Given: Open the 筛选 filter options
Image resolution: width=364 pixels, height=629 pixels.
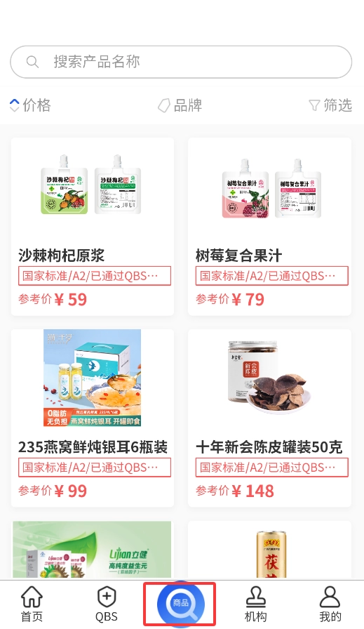Looking at the screenshot, I should tap(330, 105).
